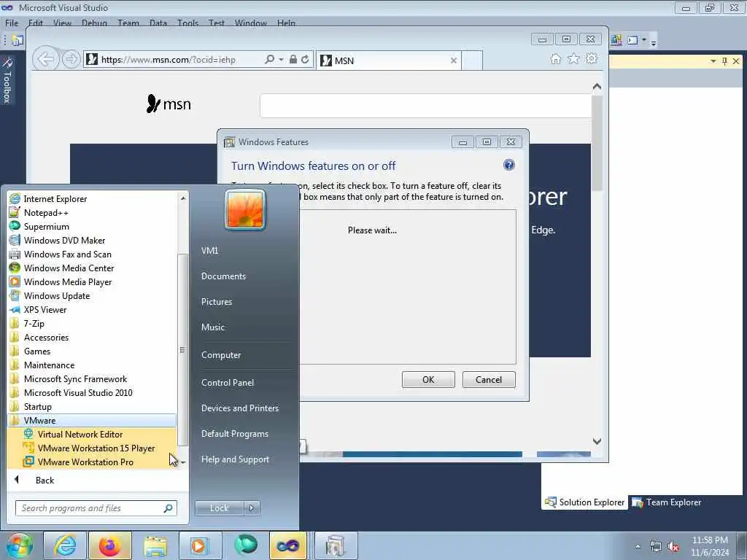The width and height of the screenshot is (747, 560).
Task: Click the Internet Explorer home icon
Action: 555,58
